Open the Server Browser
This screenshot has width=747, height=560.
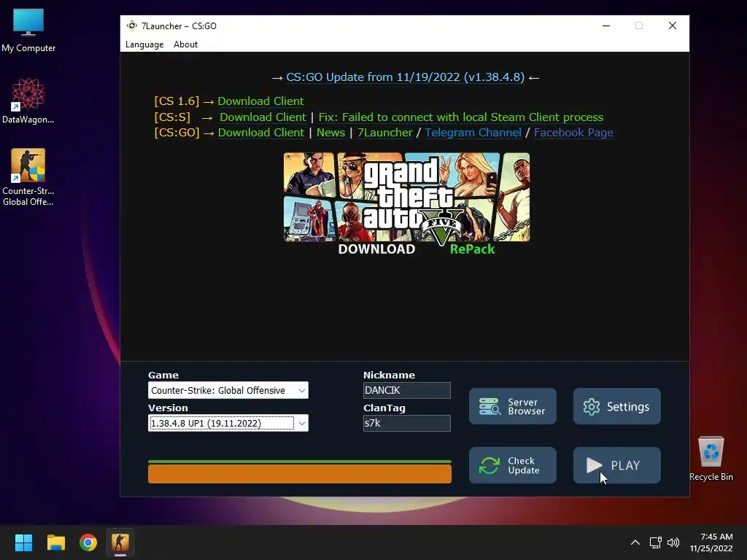[x=513, y=406]
